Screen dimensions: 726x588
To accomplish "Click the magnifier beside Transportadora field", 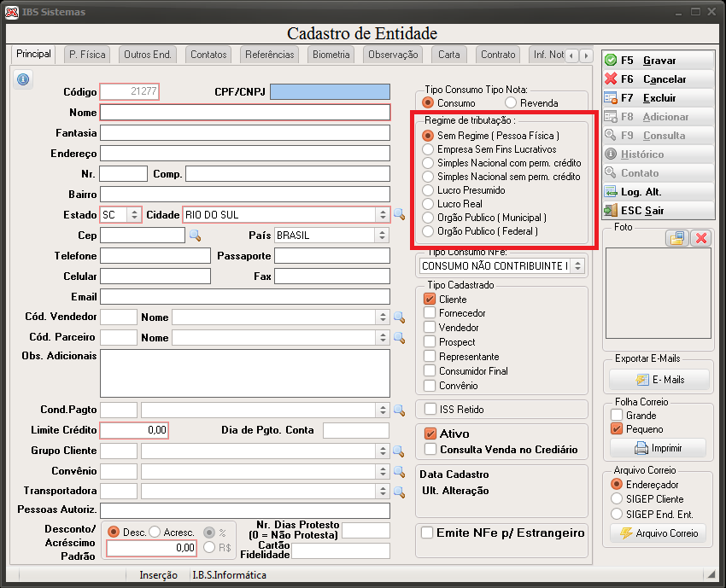I will pos(399,492).
